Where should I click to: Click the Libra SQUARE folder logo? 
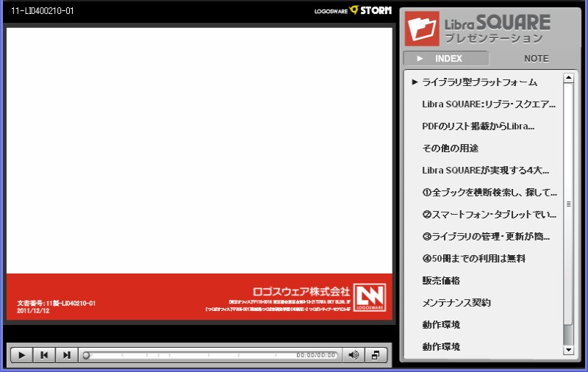[422, 29]
